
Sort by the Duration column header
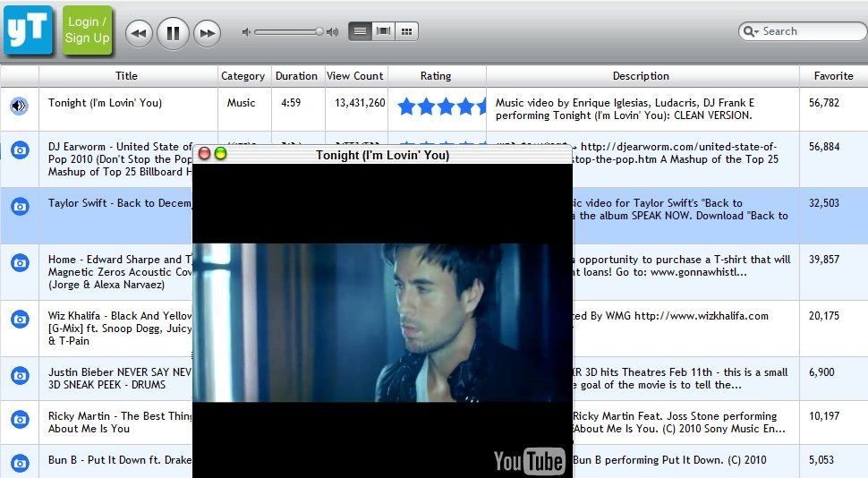(297, 76)
